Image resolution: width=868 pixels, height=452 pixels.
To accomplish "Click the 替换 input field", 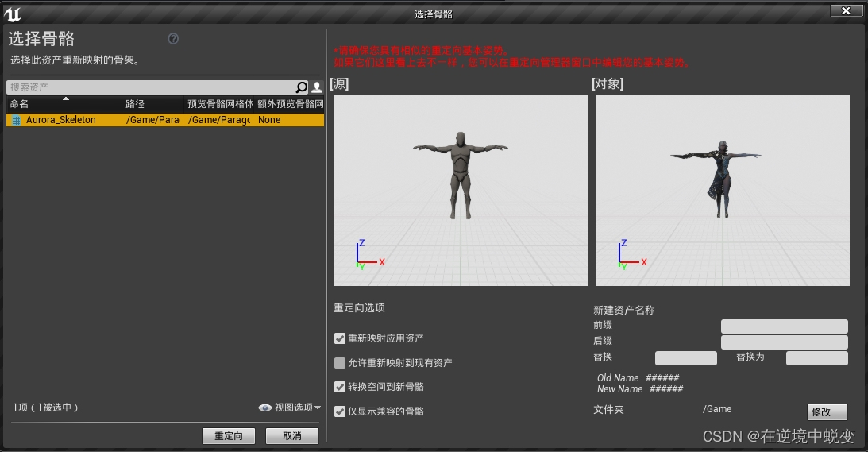I will [x=686, y=357].
